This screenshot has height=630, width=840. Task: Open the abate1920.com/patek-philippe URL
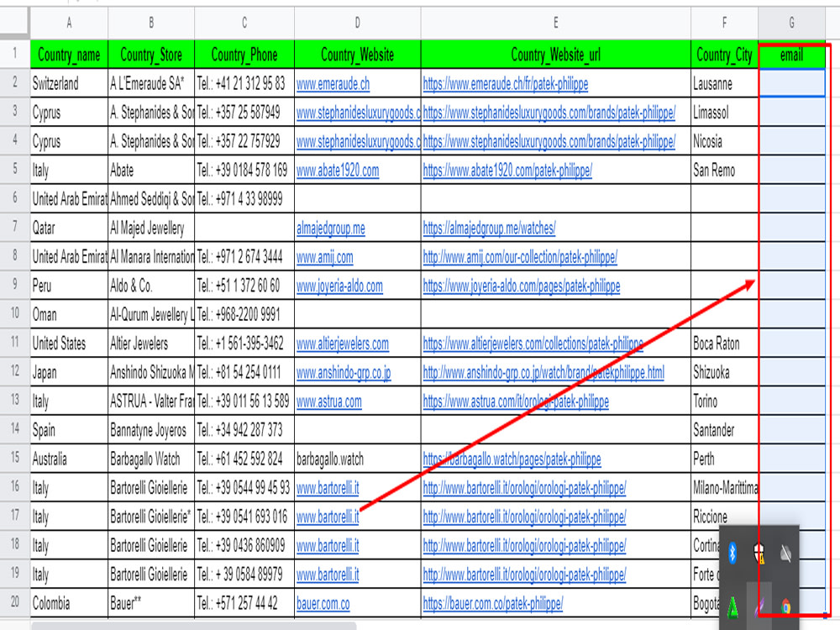click(507, 171)
